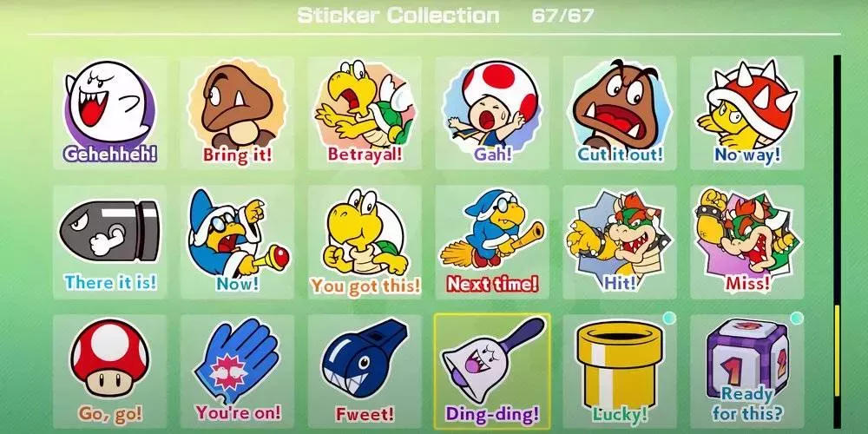Viewport: 868px width, 434px height.
Task: Pick the Super Mushroom "Go, go!" sticker
Action: [110, 372]
